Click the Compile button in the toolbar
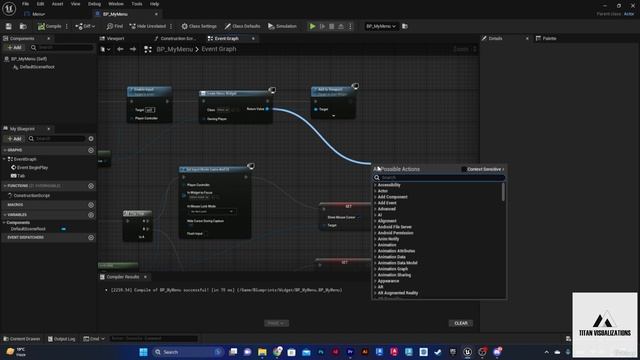The image size is (640, 360). click(x=49, y=26)
